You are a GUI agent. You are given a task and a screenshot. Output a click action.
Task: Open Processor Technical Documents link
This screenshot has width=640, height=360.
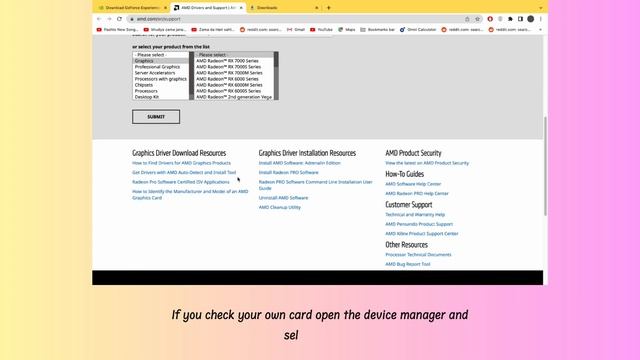[418, 255]
